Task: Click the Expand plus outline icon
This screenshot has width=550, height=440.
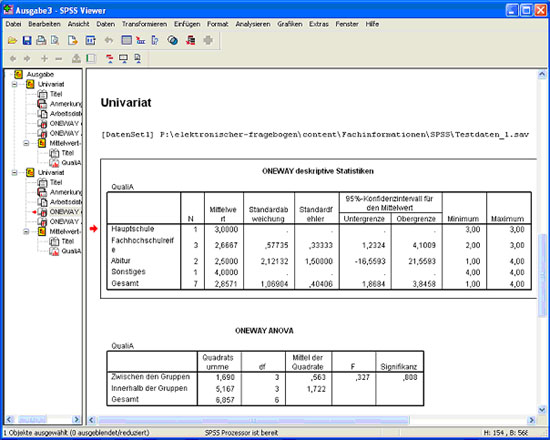Action: (x=45, y=59)
